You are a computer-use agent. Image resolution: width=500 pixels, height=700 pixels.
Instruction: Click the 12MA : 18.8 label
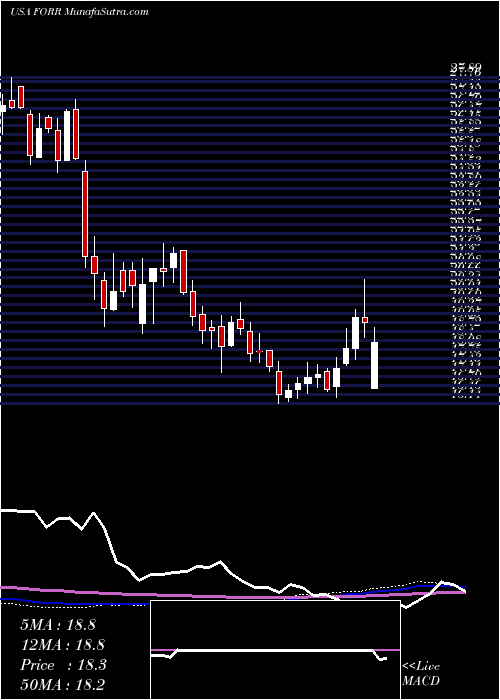62,645
